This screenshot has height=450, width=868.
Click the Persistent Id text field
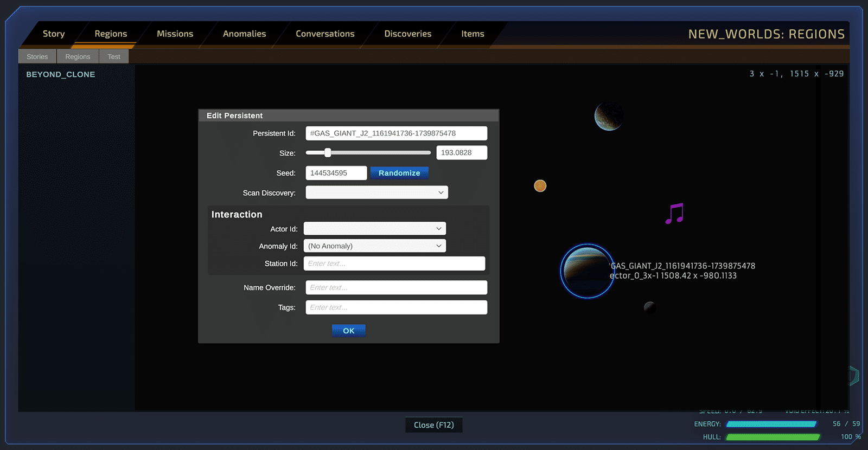[x=397, y=133]
